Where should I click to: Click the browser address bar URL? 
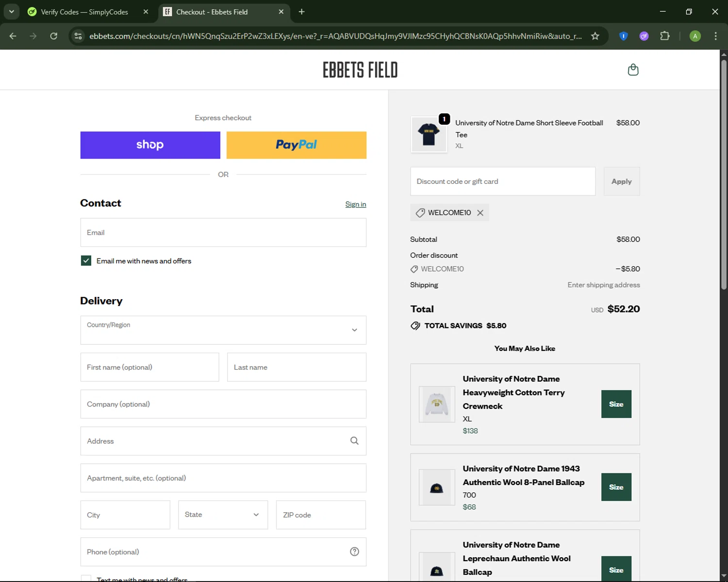335,36
